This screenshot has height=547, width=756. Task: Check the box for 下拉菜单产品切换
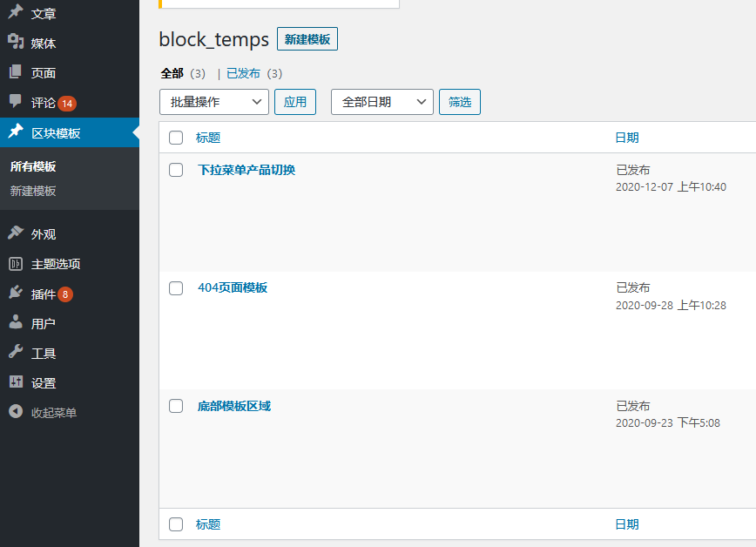click(176, 170)
